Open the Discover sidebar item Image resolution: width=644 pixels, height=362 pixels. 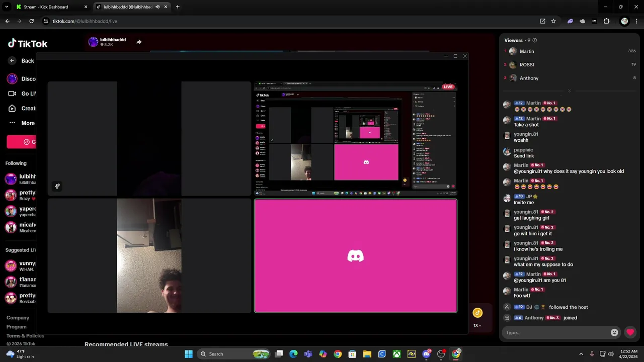pyautogui.click(x=21, y=79)
